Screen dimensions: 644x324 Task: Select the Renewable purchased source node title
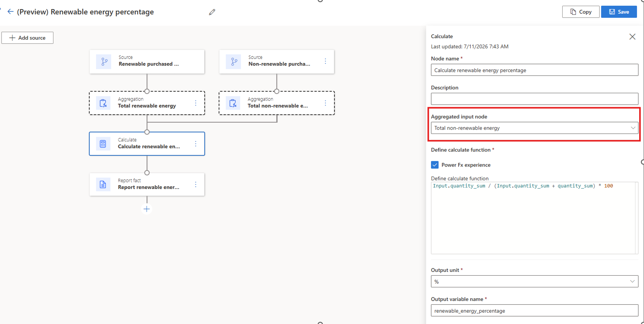(149, 64)
